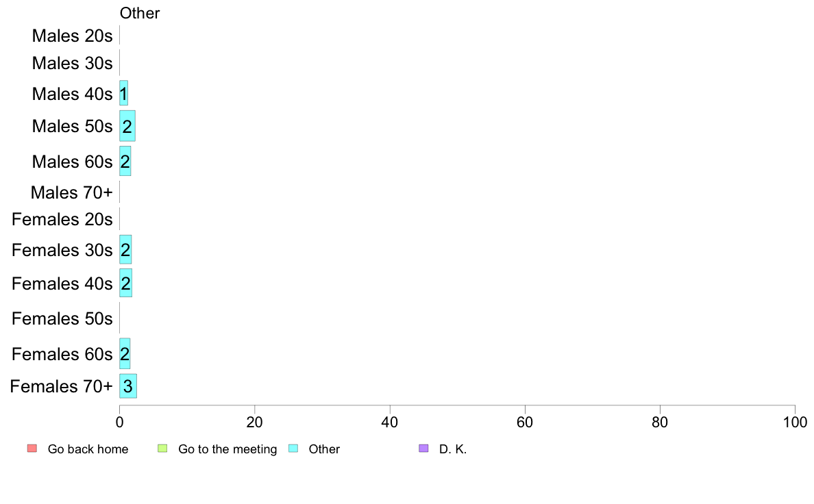Click the Go back home legend text
814x504 pixels.
88,449
